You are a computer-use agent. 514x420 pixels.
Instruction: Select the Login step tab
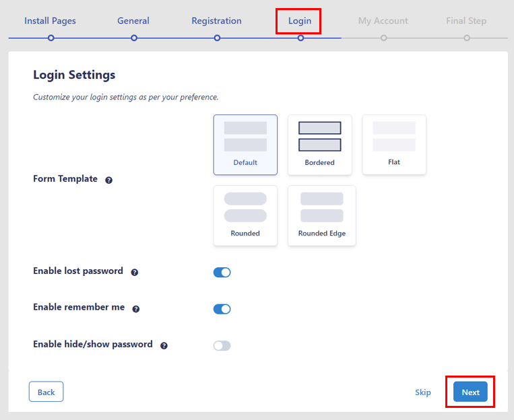pos(300,21)
